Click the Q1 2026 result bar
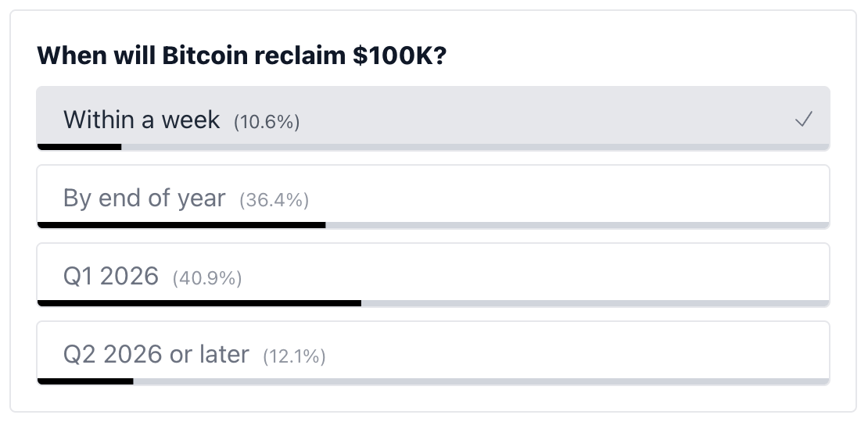 [433, 304]
